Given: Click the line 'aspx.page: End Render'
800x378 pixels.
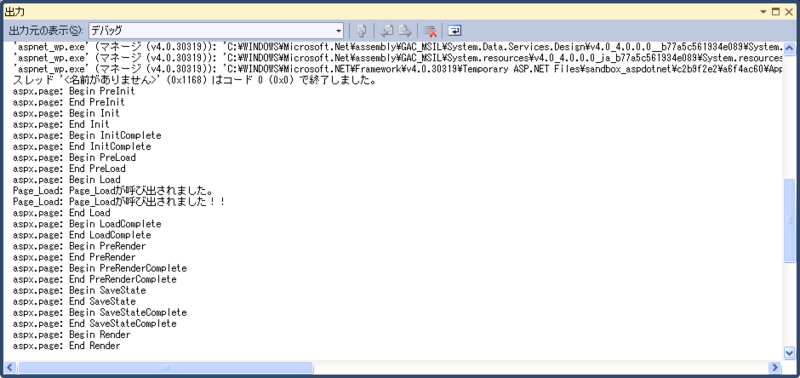Looking at the screenshot, I should 66,346.
